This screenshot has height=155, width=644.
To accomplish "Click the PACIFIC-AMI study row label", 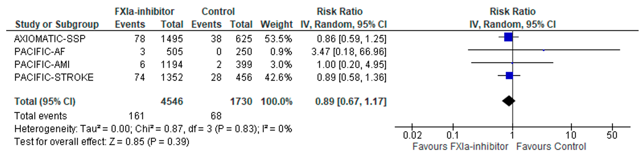I will 42,65.
